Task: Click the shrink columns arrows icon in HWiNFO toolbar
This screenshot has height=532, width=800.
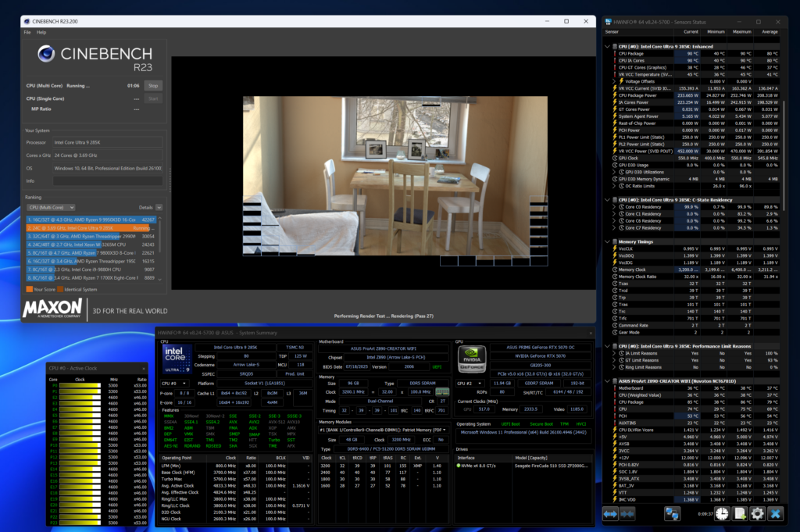Action: click(627, 513)
